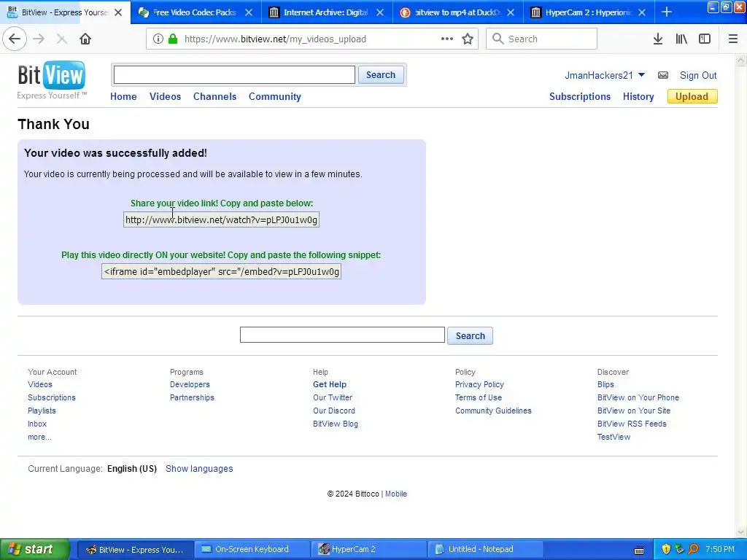Image resolution: width=747 pixels, height=560 pixels.
Task: Click the Windows Start button
Action: [35, 549]
